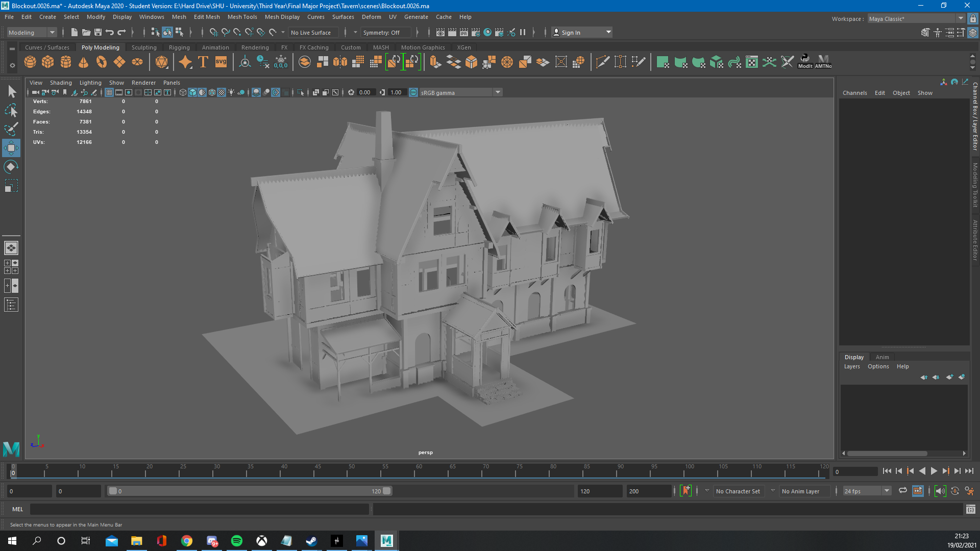Open the Mesh Tools menu
980x551 pixels.
[x=242, y=17]
